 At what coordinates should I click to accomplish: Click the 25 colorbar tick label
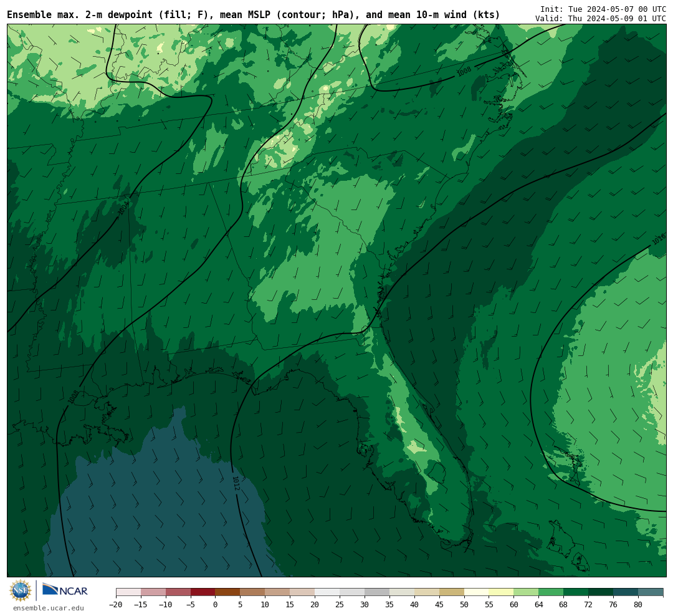(x=340, y=604)
